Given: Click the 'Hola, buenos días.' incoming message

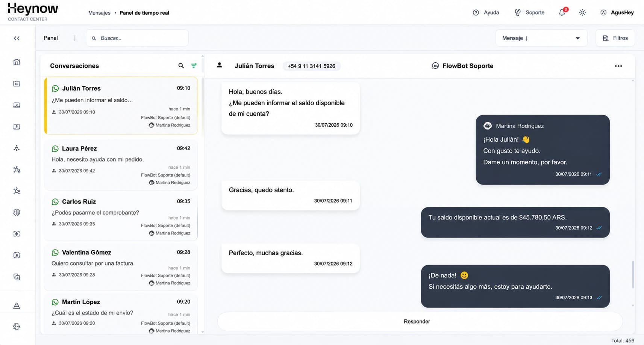Looking at the screenshot, I should (x=291, y=108).
